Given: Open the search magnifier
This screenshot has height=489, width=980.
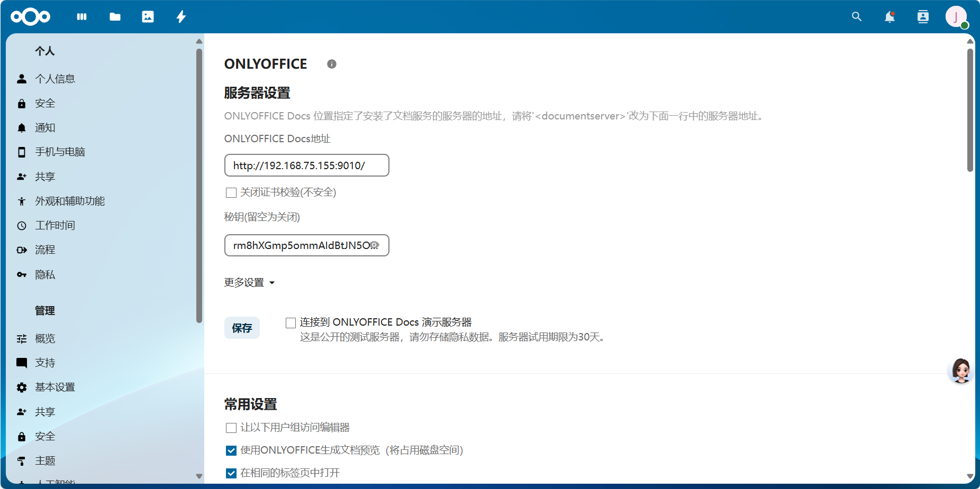Looking at the screenshot, I should [857, 16].
